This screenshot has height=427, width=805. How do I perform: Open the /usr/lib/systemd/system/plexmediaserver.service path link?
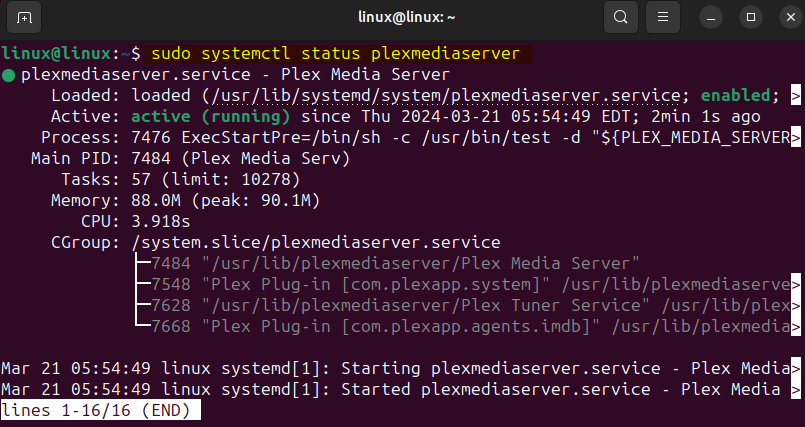tap(446, 95)
